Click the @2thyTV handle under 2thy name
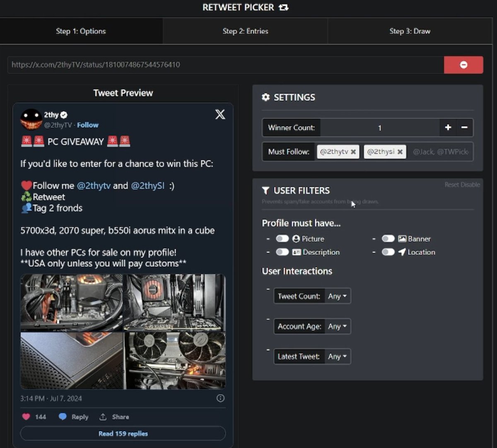This screenshot has width=497, height=448. [x=58, y=125]
